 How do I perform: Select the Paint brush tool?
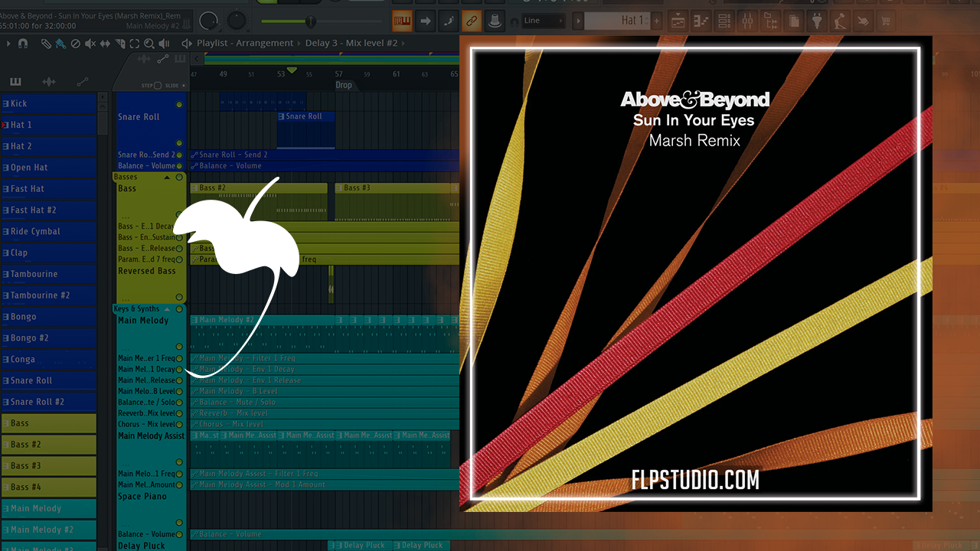coord(60,44)
